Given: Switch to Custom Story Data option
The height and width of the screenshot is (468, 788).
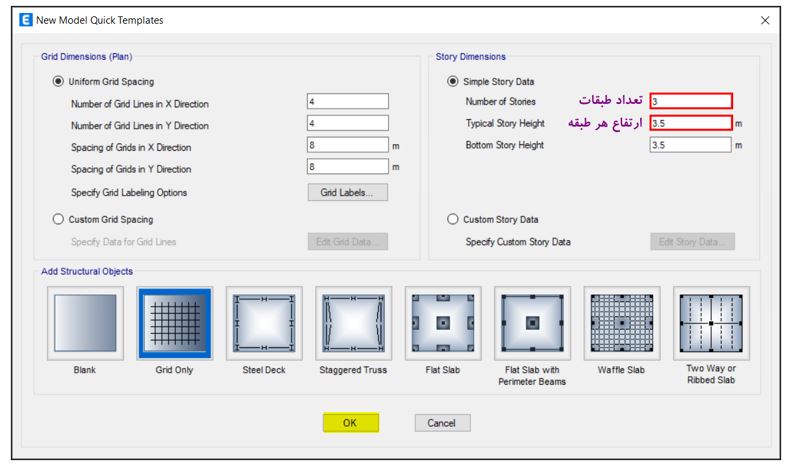Looking at the screenshot, I should click(x=453, y=219).
